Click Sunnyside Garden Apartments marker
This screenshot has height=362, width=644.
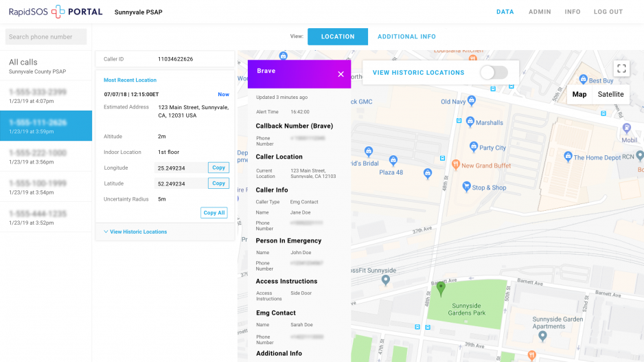[x=542, y=336]
